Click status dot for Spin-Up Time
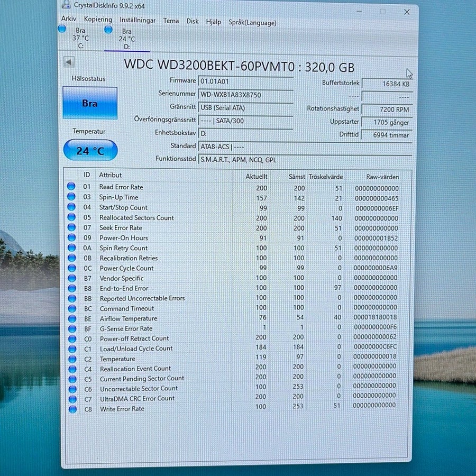The image size is (476, 476). click(x=71, y=196)
